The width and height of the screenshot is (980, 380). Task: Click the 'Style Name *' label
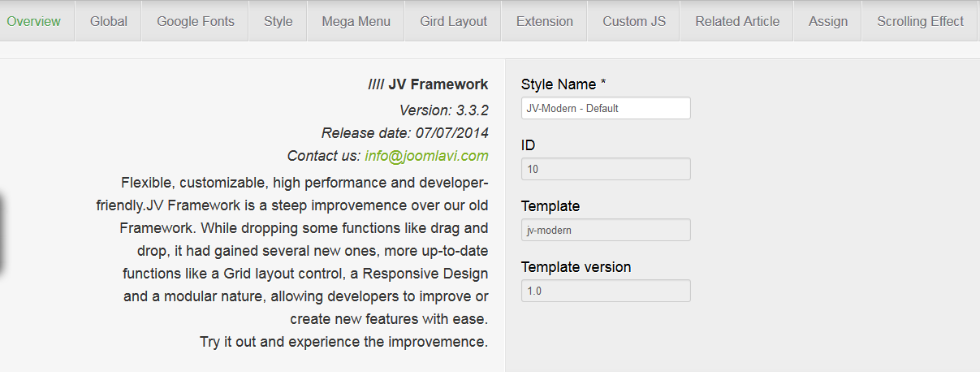563,84
